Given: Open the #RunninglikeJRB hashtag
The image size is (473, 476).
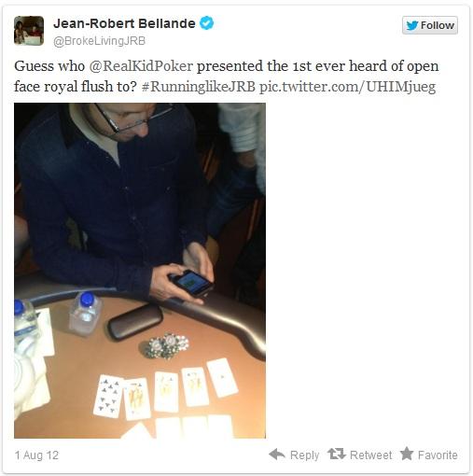Looking at the screenshot, I should (x=199, y=87).
